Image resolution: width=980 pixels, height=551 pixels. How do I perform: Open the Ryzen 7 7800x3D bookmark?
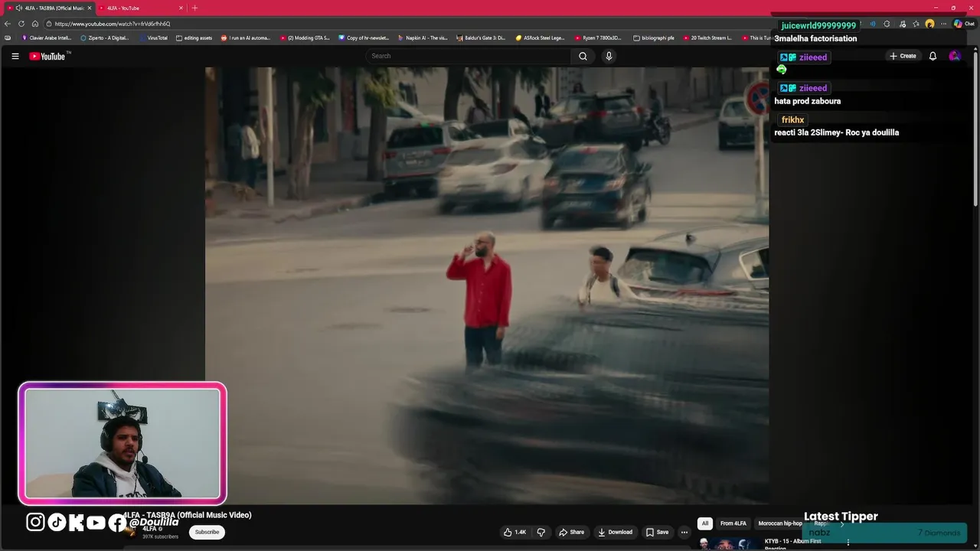click(598, 37)
